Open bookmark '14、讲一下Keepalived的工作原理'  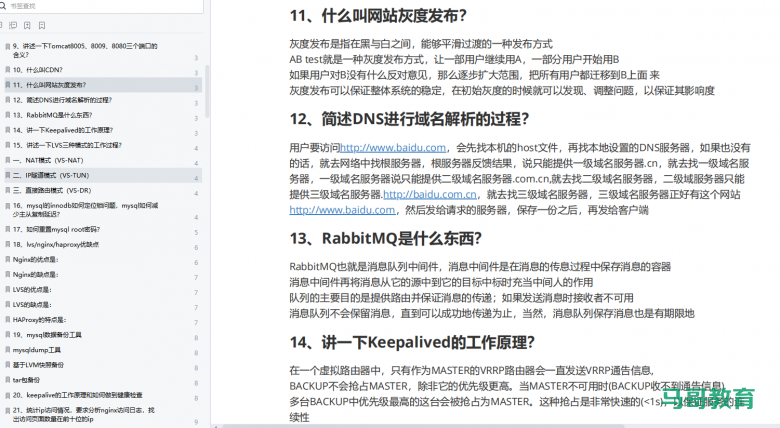(68, 130)
